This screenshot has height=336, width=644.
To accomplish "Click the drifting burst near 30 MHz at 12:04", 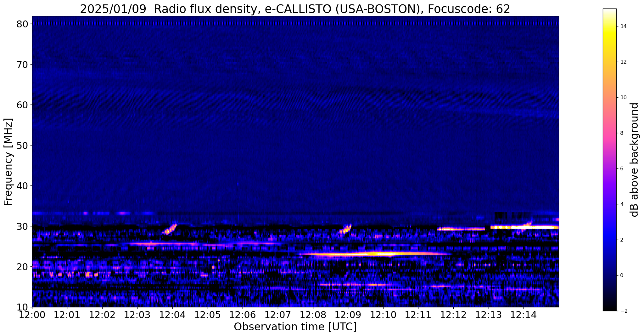I will 170,229.
